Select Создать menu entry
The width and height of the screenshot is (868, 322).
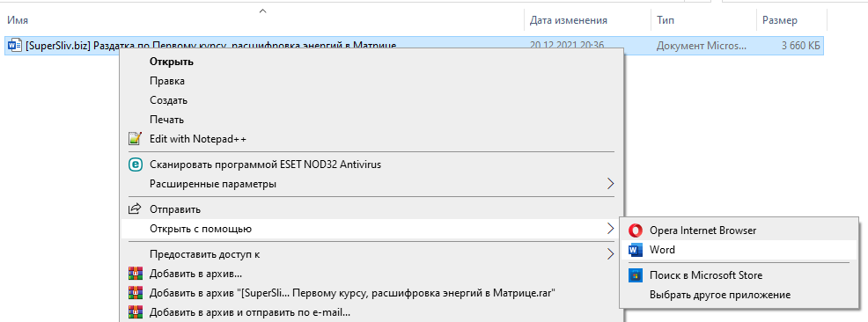click(x=372, y=100)
